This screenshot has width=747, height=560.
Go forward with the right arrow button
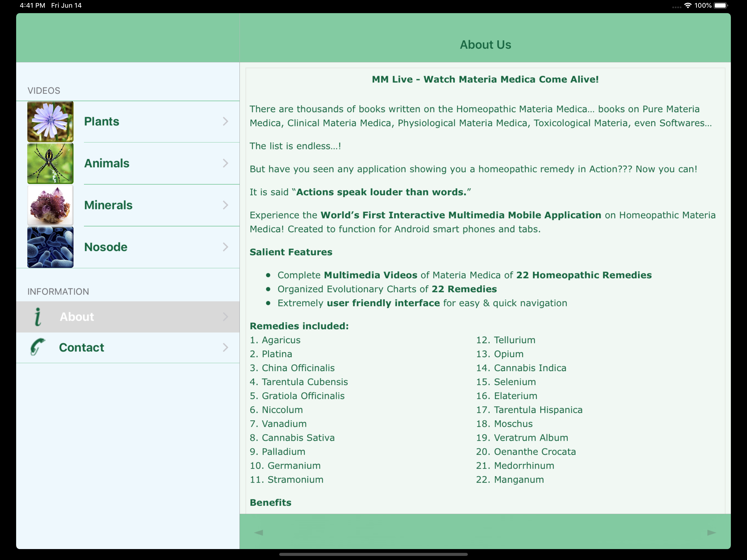tap(711, 533)
